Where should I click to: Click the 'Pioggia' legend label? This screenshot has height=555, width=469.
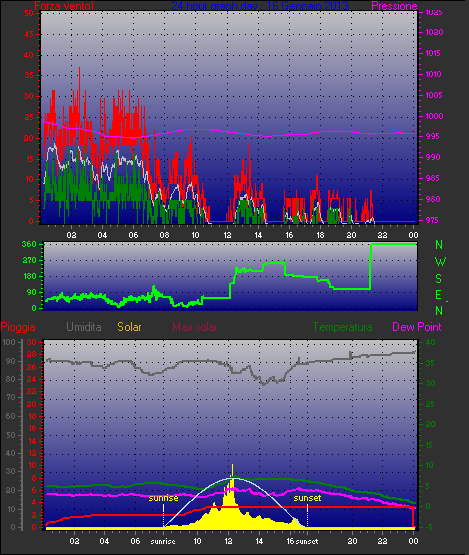pos(18,327)
